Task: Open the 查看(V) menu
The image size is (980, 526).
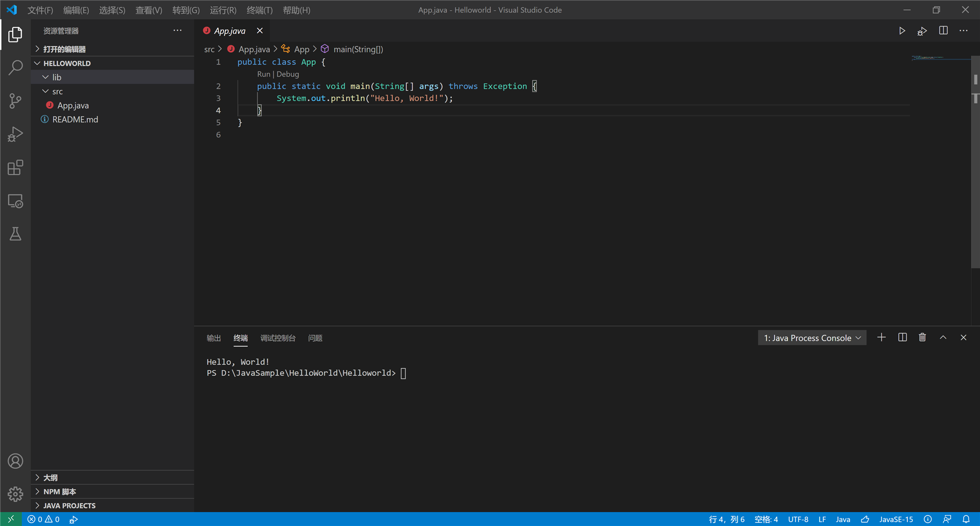Action: [149, 10]
